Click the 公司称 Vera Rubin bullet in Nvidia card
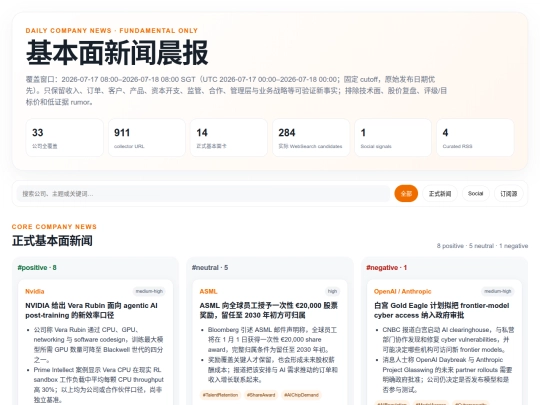The image size is (540, 405). coord(98,344)
